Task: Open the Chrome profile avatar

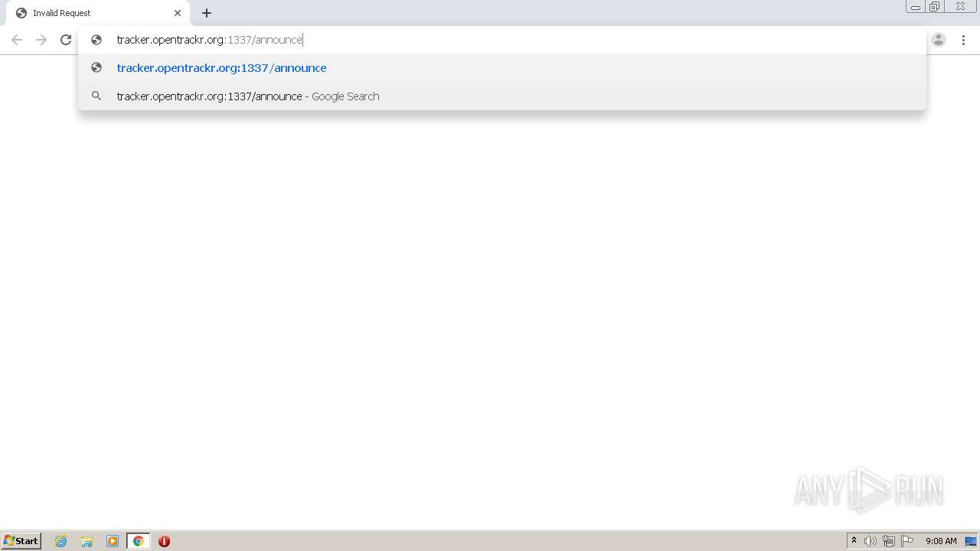Action: (939, 40)
